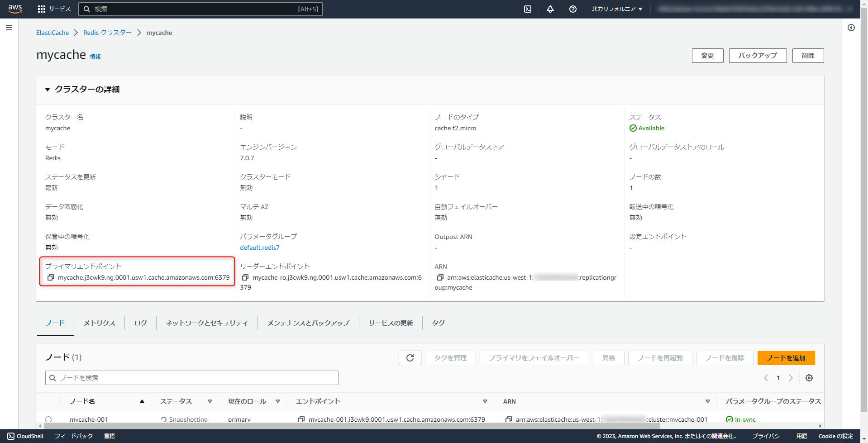Collapse the クラスターの詳細 section

[48, 89]
